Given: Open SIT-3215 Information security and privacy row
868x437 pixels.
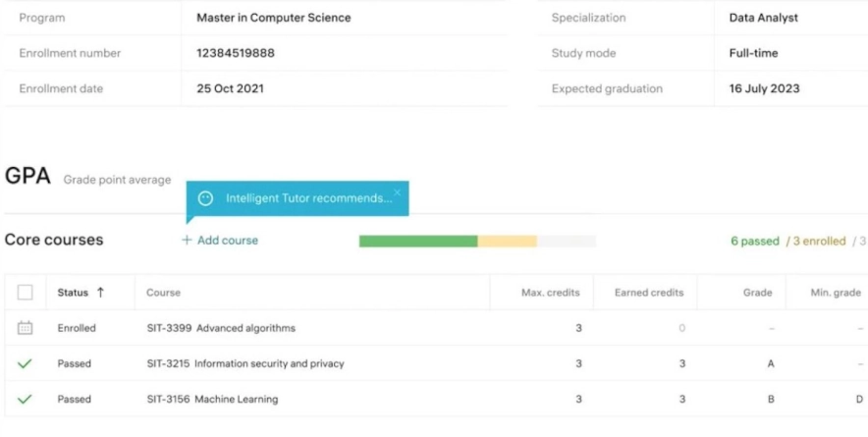Looking at the screenshot, I should (245, 364).
